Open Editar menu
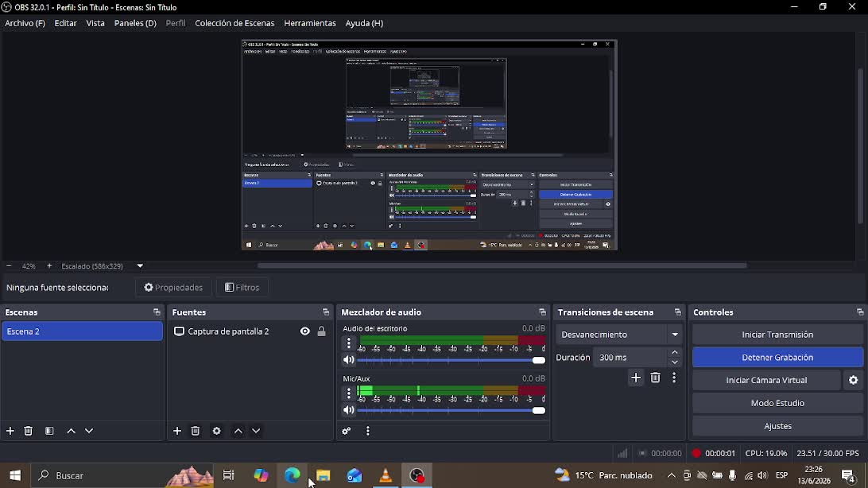Image resolution: width=868 pixels, height=488 pixels. [65, 23]
